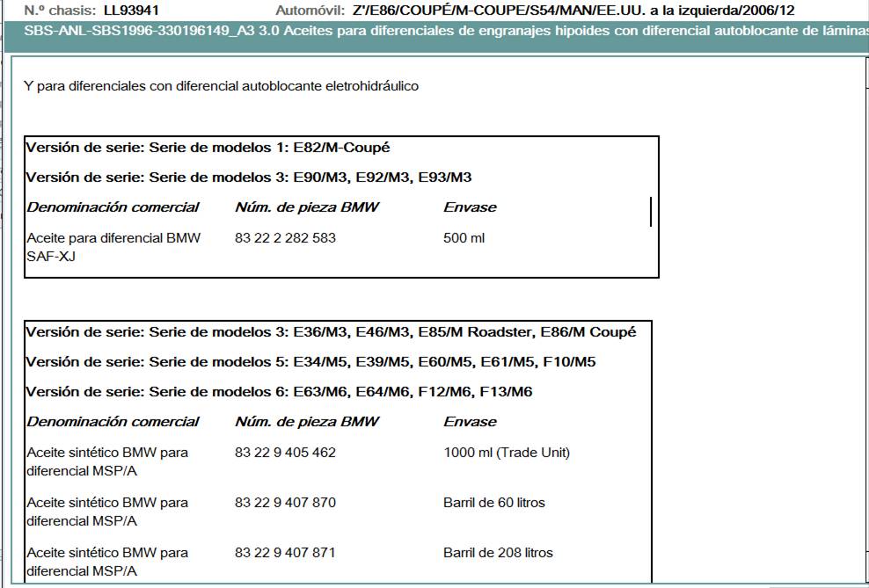Click Núm. de pieza BMW header in first table
Screen dimensions: 869x588
click(x=307, y=207)
